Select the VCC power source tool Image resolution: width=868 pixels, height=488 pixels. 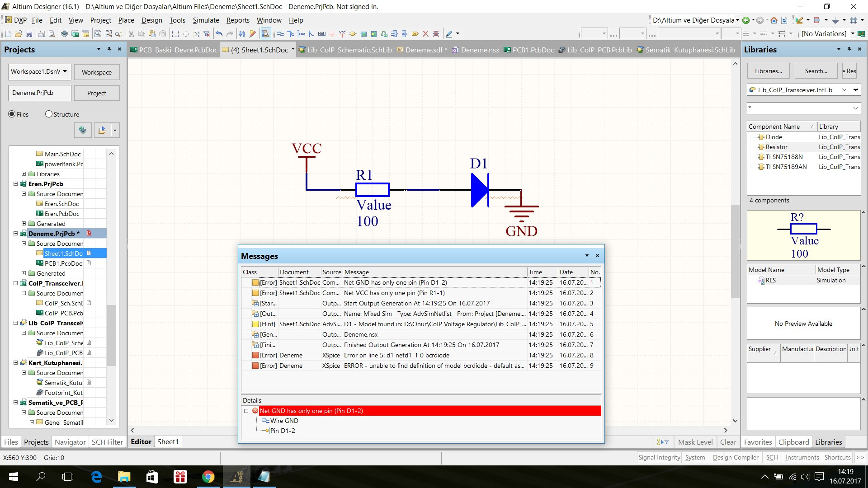pyautogui.click(x=342, y=34)
